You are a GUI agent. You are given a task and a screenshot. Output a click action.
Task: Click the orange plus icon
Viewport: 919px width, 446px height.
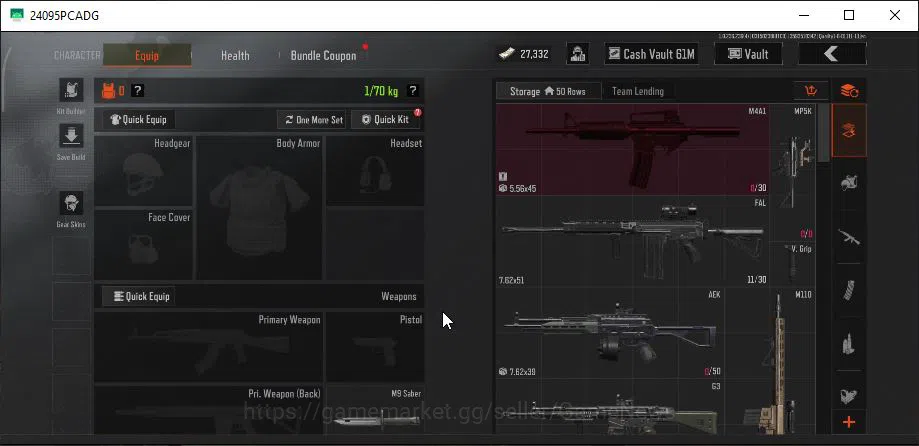(849, 422)
